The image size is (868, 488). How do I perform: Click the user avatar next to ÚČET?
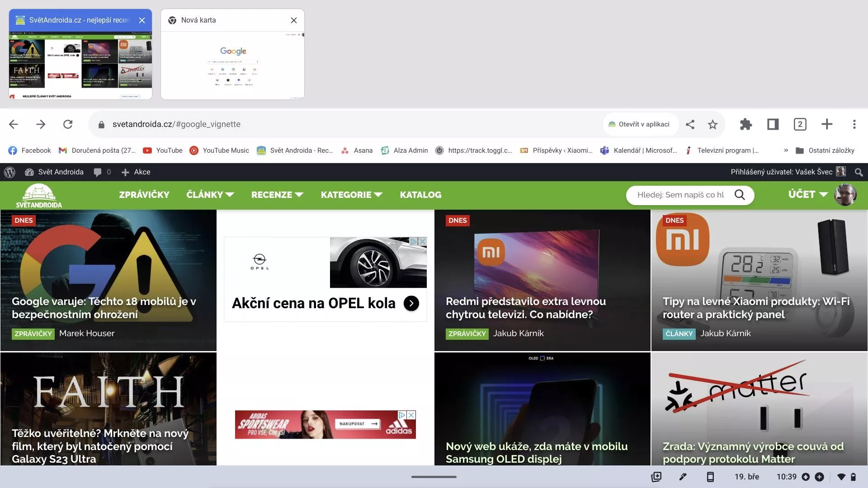(x=845, y=195)
